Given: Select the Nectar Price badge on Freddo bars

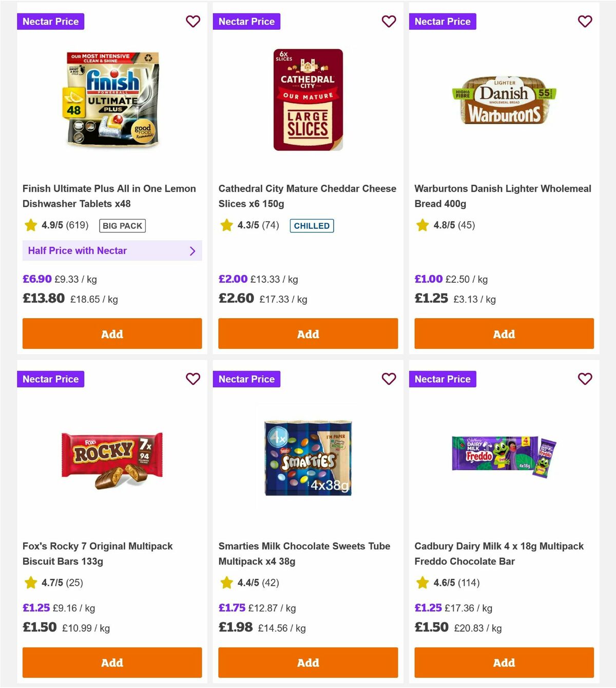Looking at the screenshot, I should pyautogui.click(x=442, y=379).
